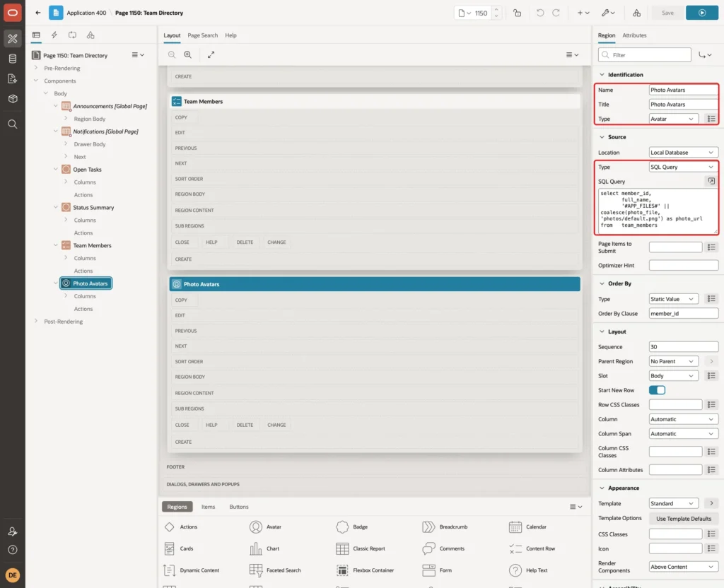The image size is (724, 588).
Task: Click the page lock icon in toolbar
Action: [517, 13]
